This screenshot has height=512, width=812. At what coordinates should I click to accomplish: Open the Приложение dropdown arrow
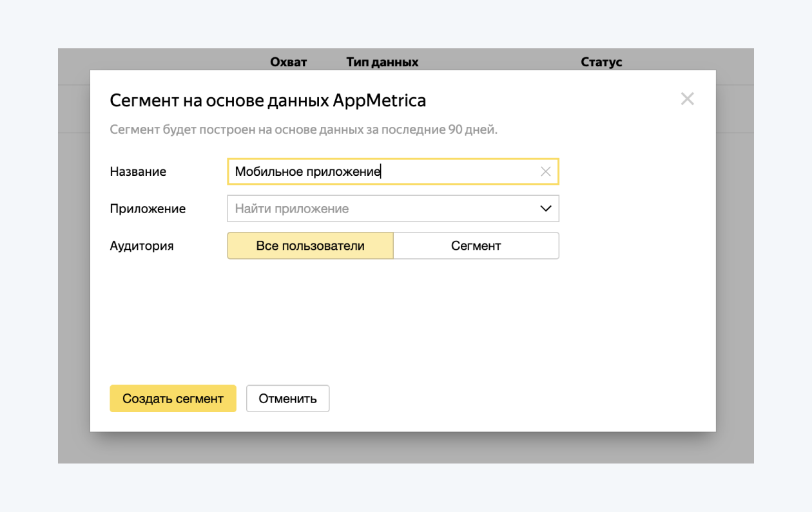545,209
